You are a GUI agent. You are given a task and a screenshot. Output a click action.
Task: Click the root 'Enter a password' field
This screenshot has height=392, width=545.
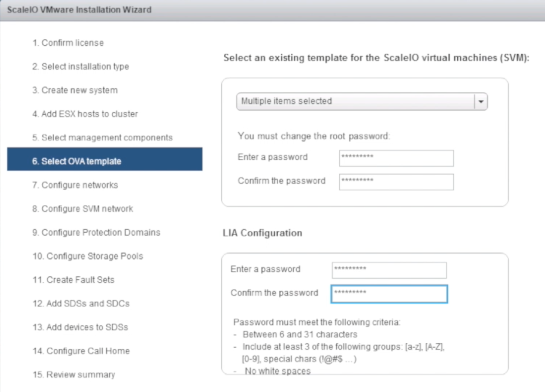pyautogui.click(x=396, y=158)
